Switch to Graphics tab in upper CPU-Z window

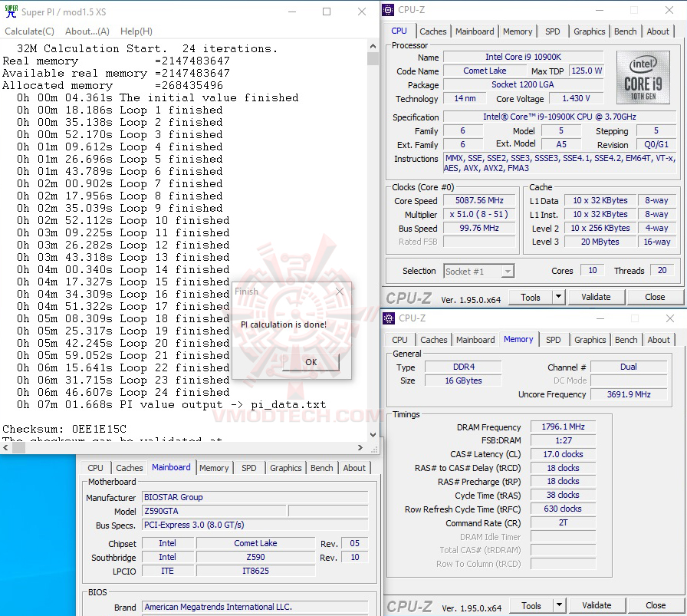point(590,31)
